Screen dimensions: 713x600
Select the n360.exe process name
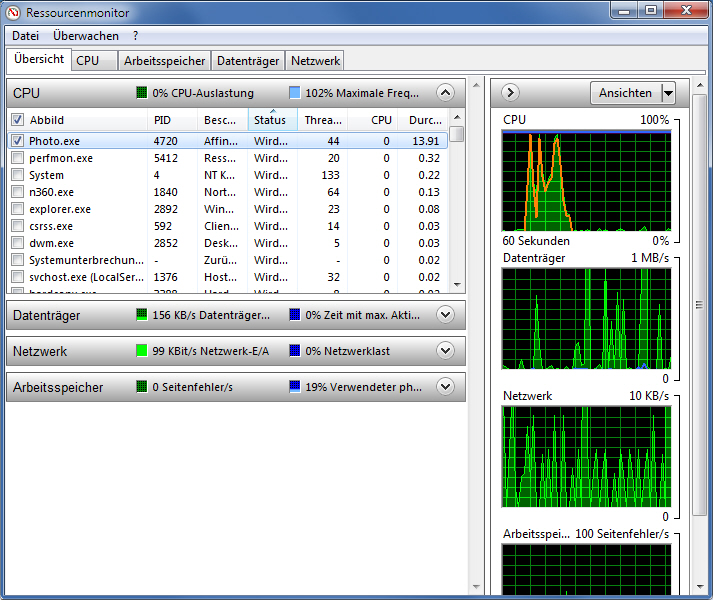coord(51,192)
